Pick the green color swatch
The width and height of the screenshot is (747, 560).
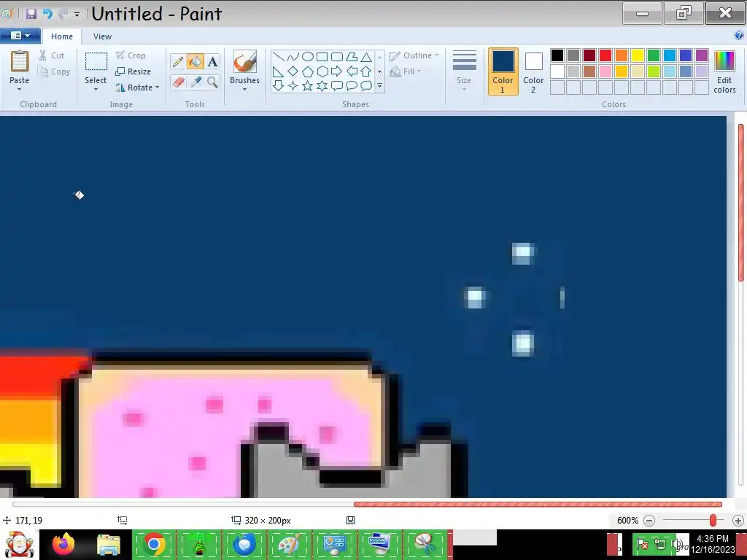click(x=654, y=55)
